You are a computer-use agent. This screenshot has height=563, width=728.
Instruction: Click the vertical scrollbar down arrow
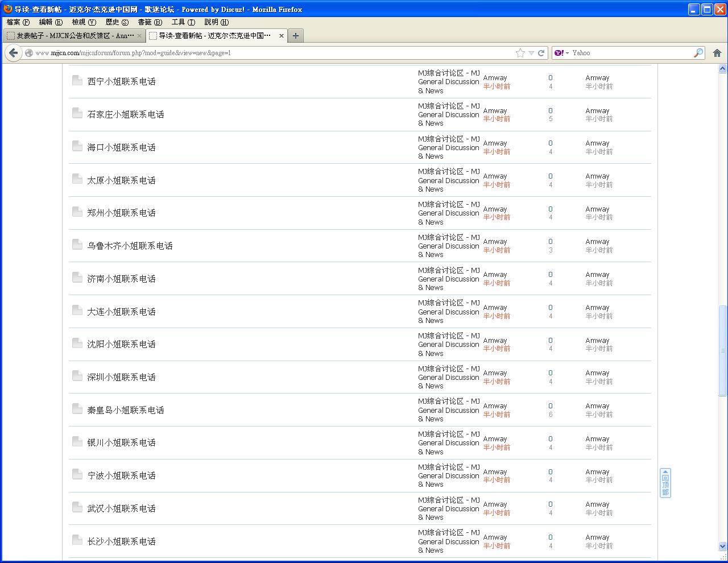tap(723, 547)
